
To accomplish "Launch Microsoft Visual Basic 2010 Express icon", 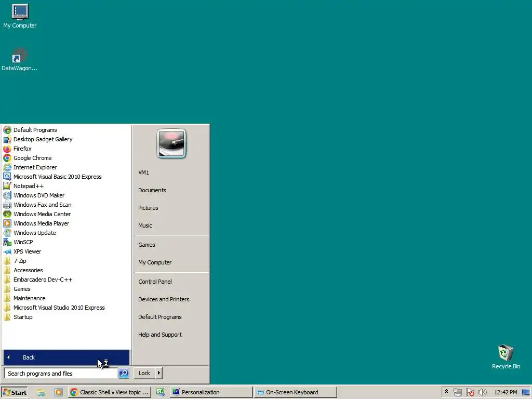I will (7, 177).
